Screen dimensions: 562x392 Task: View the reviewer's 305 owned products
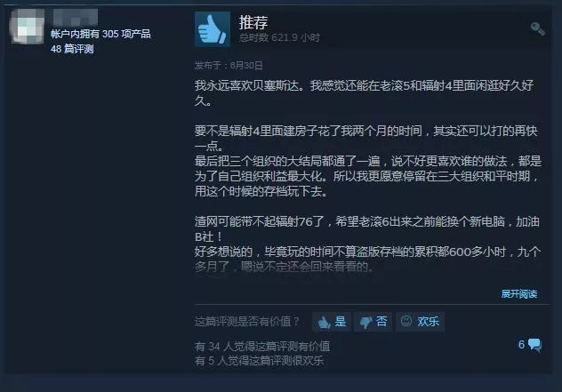(100, 34)
